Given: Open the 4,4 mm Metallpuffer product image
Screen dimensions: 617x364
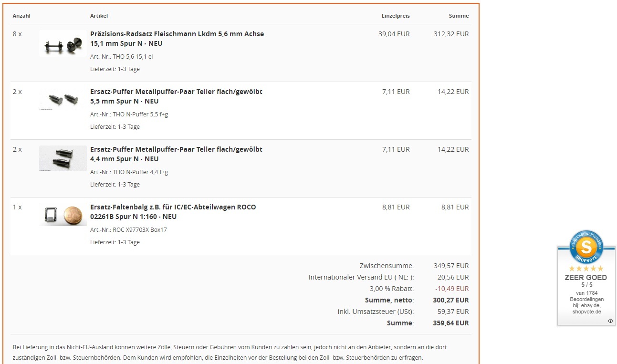Looking at the screenshot, I should click(63, 158).
